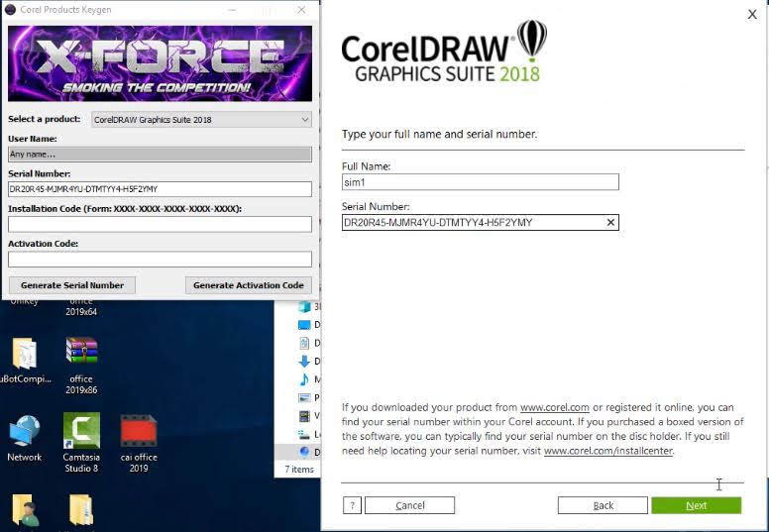This screenshot has height=532, width=769.
Task: Click the green Next button
Action: 697,505
